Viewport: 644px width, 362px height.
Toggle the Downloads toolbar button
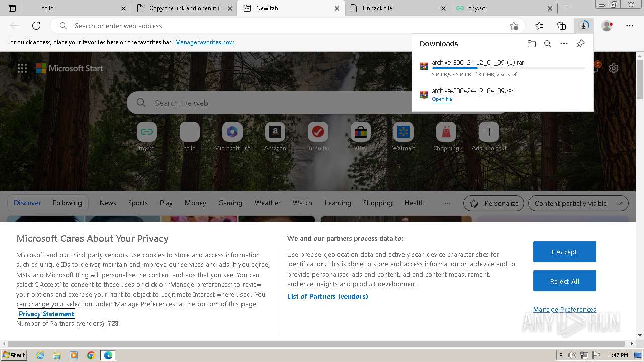coord(584,26)
